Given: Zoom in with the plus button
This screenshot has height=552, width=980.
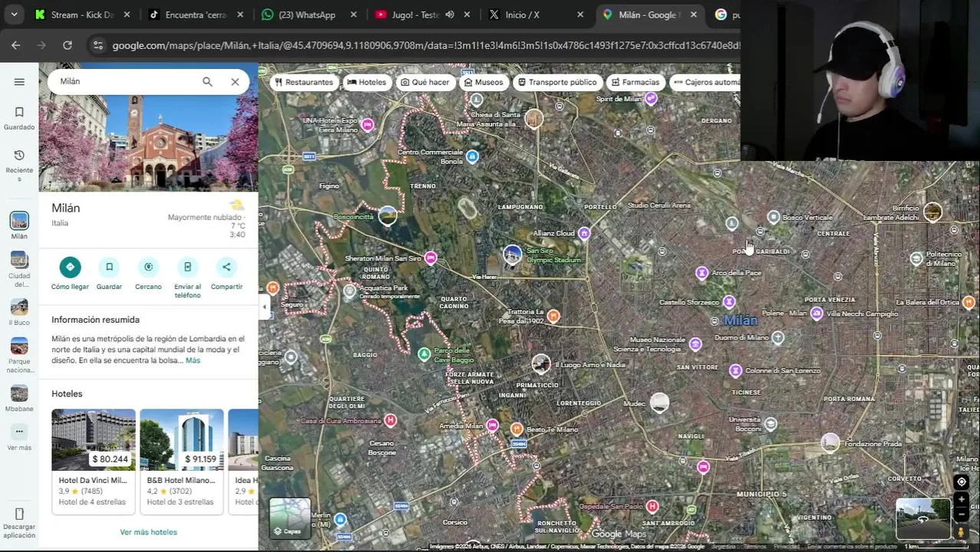Looking at the screenshot, I should 961,499.
